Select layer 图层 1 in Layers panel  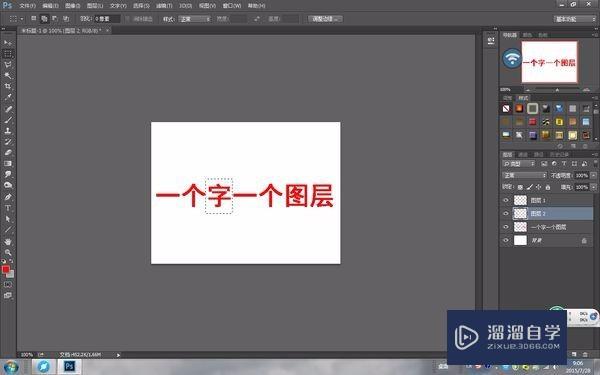point(546,200)
